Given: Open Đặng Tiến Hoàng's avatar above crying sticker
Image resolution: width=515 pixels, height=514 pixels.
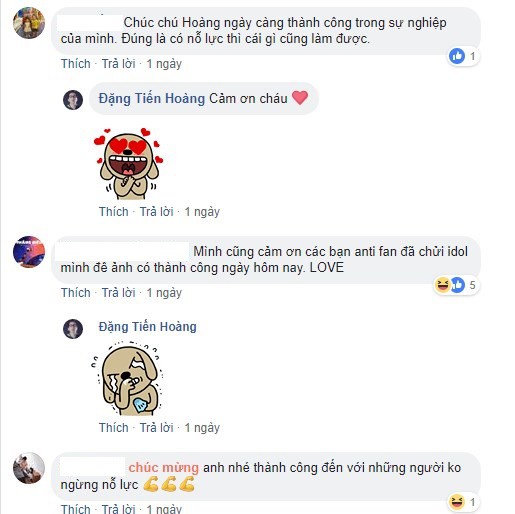Looking at the screenshot, I should pos(73,329).
